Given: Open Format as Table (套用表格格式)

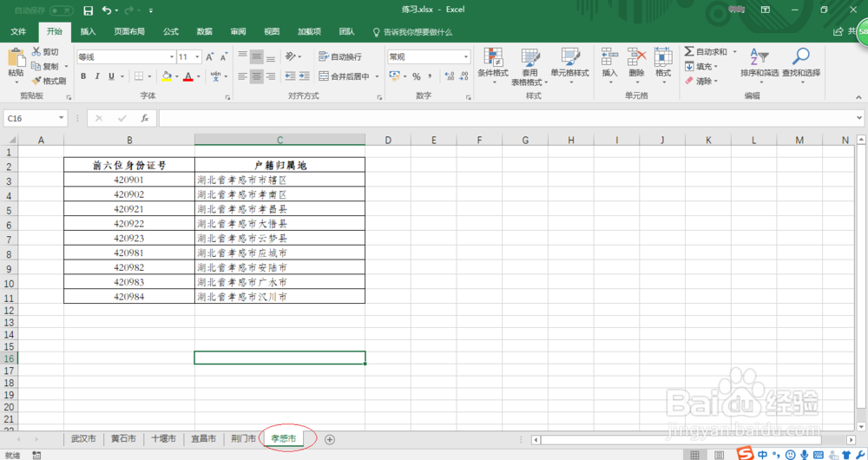Looking at the screenshot, I should (x=529, y=67).
